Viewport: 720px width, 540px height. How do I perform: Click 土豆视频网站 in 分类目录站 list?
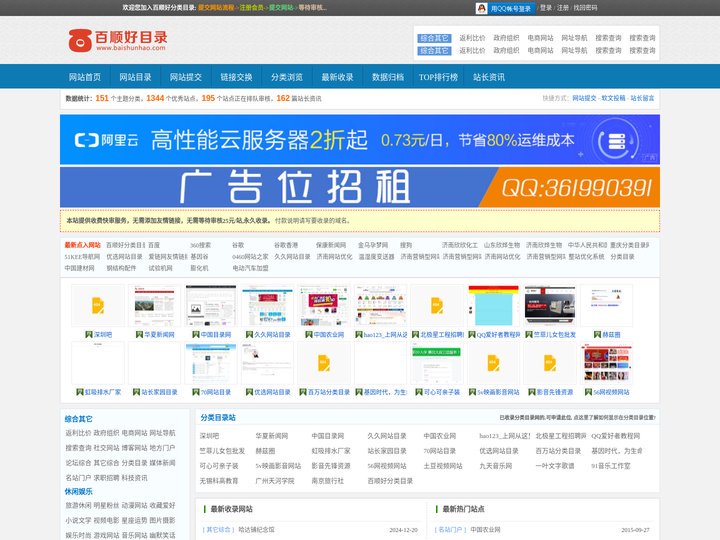point(443,466)
